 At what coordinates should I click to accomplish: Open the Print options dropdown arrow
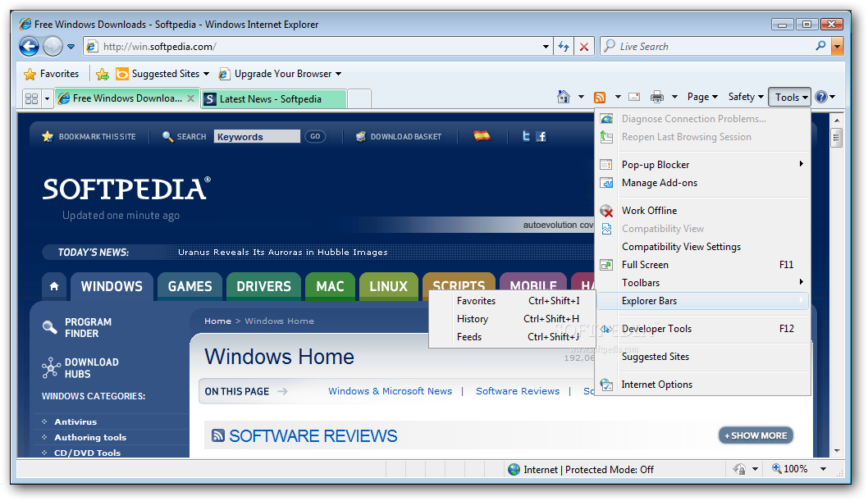click(x=674, y=97)
